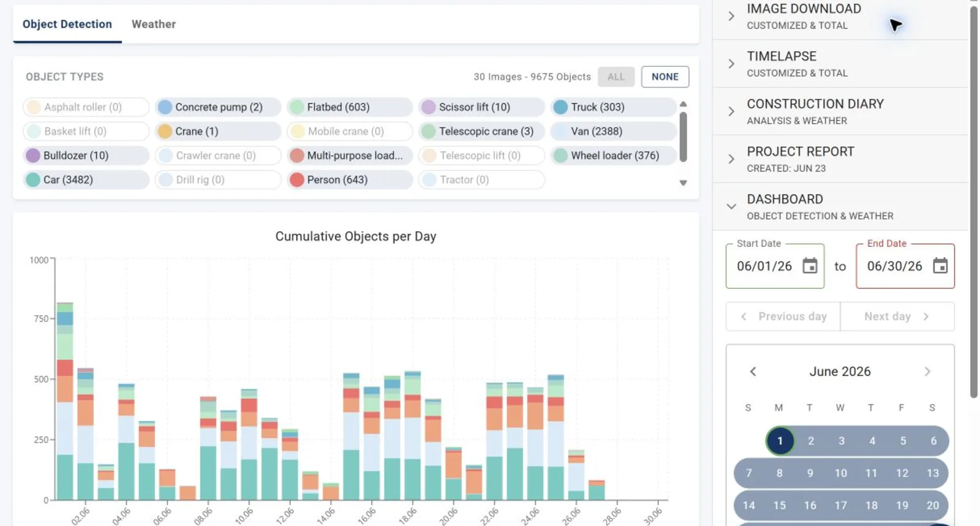980x526 pixels.
Task: Click the object types scroll-down arrow
Action: tap(683, 182)
